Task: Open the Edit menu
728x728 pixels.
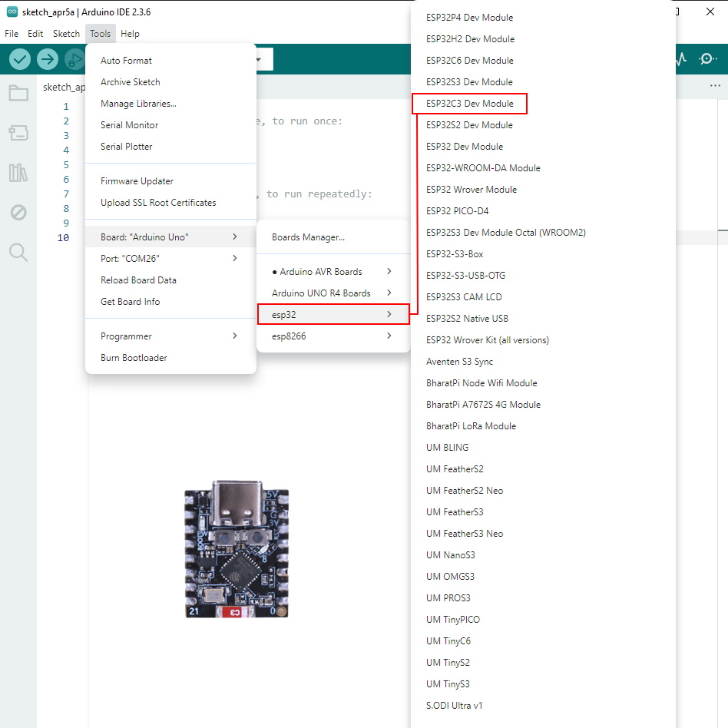Action: (x=35, y=34)
